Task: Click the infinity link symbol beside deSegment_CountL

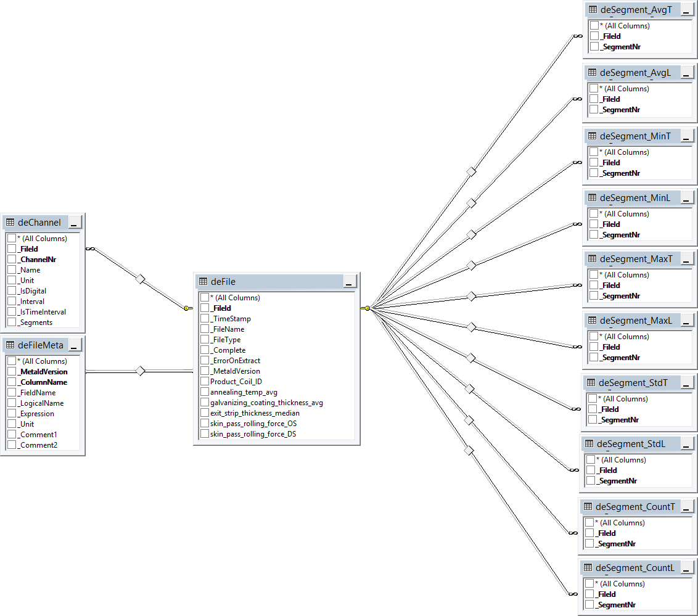Action: (x=573, y=594)
